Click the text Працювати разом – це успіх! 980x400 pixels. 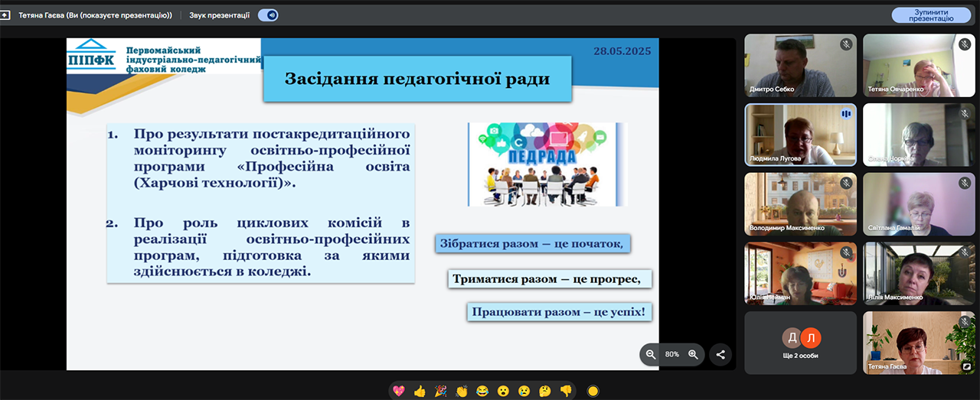tap(559, 312)
